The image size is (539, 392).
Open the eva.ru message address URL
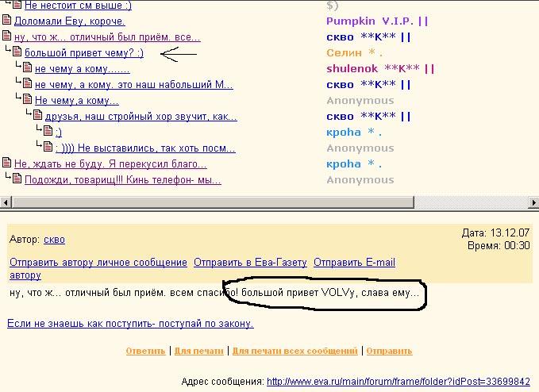pyautogui.click(x=398, y=382)
